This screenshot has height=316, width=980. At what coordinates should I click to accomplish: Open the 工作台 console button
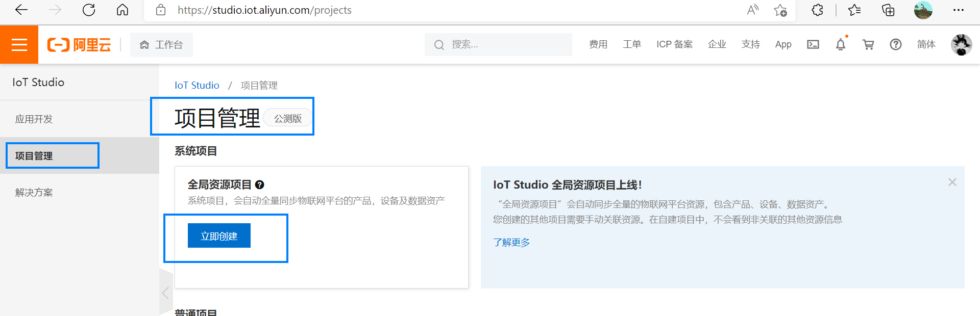[x=161, y=45]
